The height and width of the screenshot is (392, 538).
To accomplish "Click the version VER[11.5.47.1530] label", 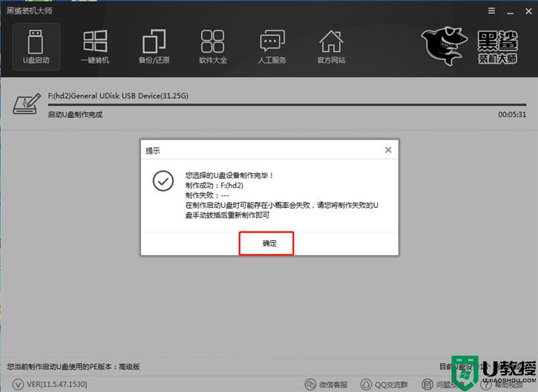I will coord(57,384).
